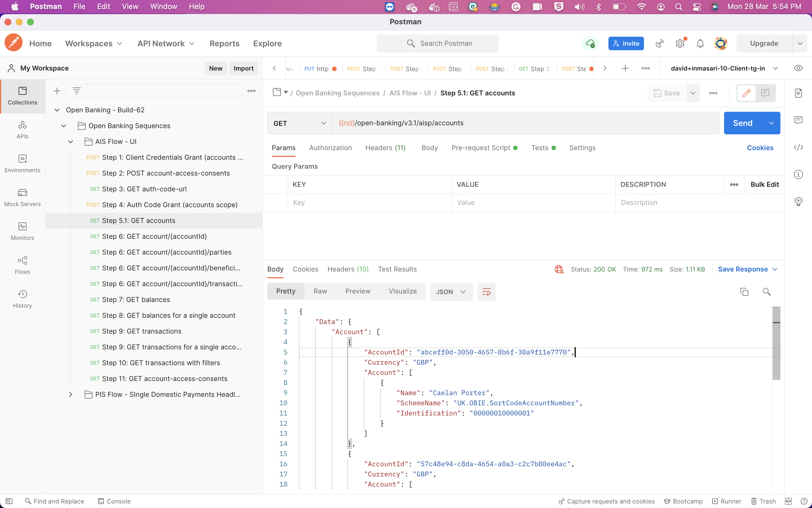Open a new request tab with plus
The height and width of the screenshot is (508, 812).
tap(625, 68)
